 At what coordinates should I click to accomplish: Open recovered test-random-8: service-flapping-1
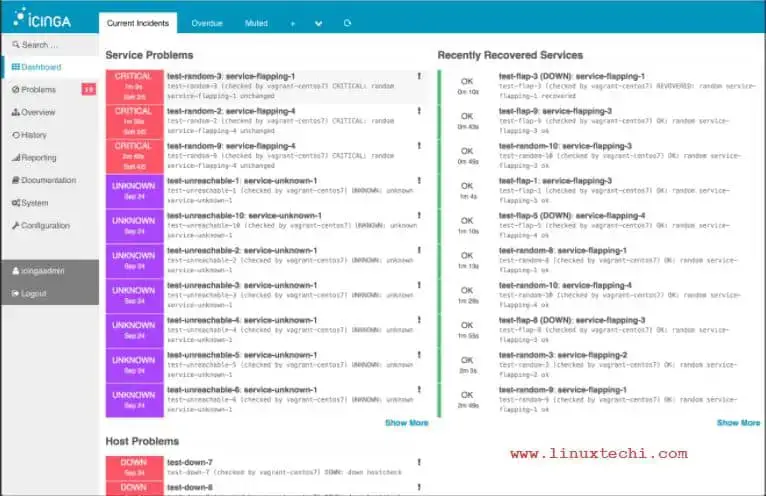(563, 250)
